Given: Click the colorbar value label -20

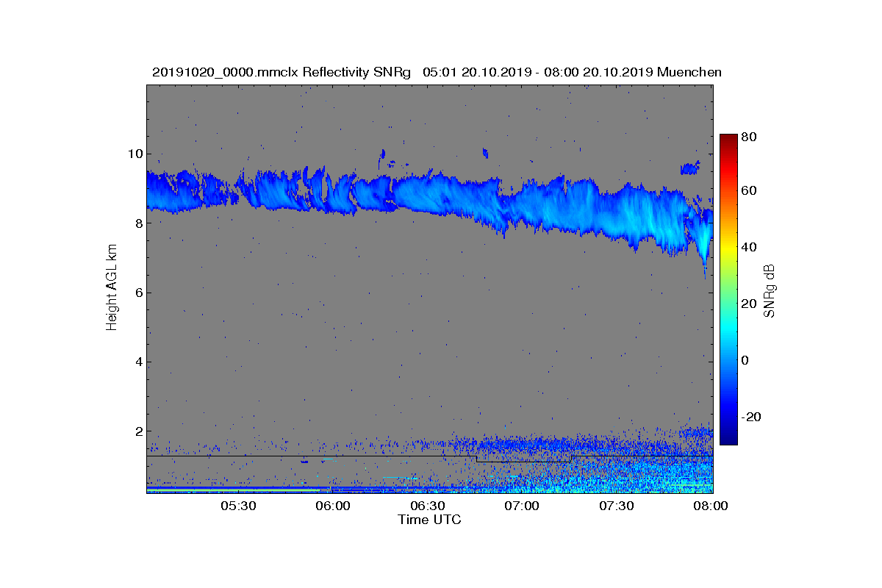Looking at the screenshot, I should click(x=751, y=417).
